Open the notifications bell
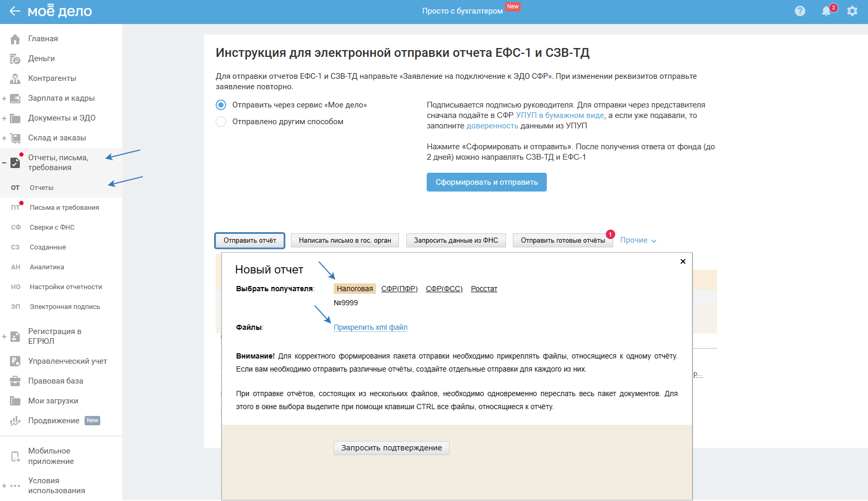 [x=826, y=11]
